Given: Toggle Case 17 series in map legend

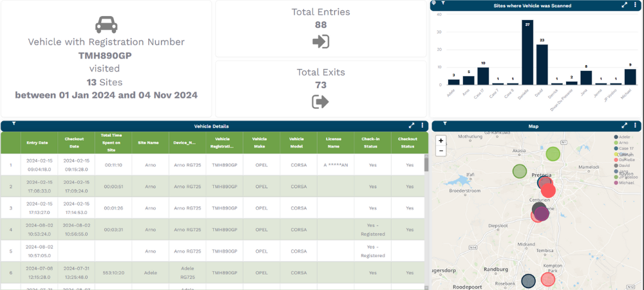Looking at the screenshot, I should pos(625,149).
